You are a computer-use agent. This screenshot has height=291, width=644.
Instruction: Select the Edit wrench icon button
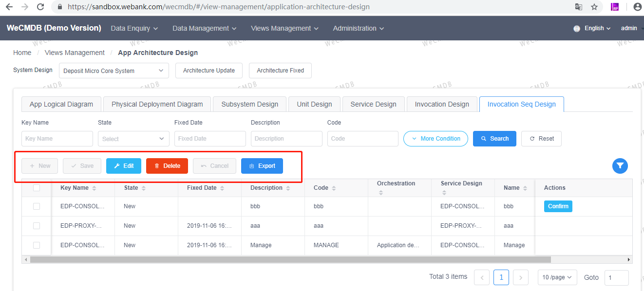[123, 166]
